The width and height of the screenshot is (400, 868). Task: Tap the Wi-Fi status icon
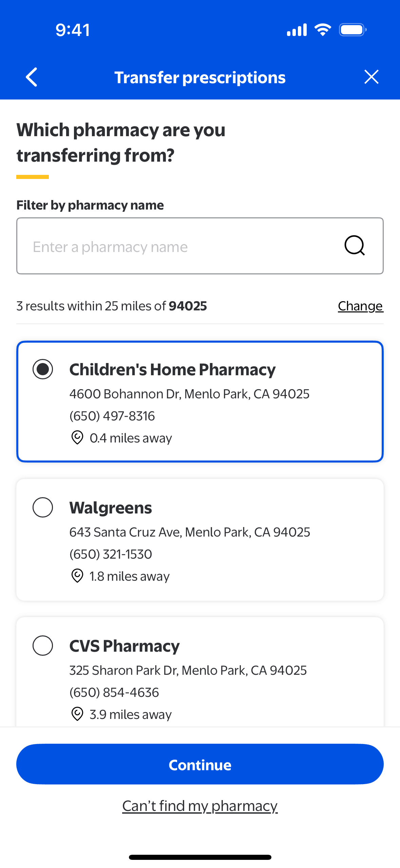coord(323,30)
